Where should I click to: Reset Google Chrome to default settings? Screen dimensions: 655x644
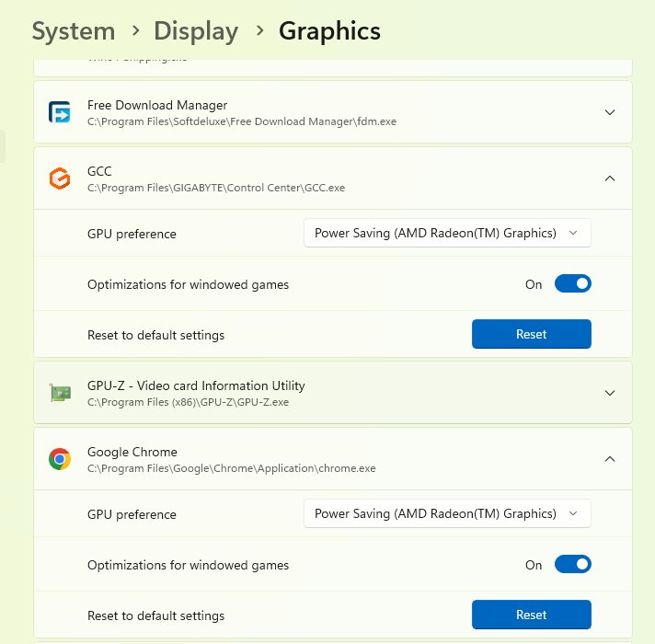532,615
